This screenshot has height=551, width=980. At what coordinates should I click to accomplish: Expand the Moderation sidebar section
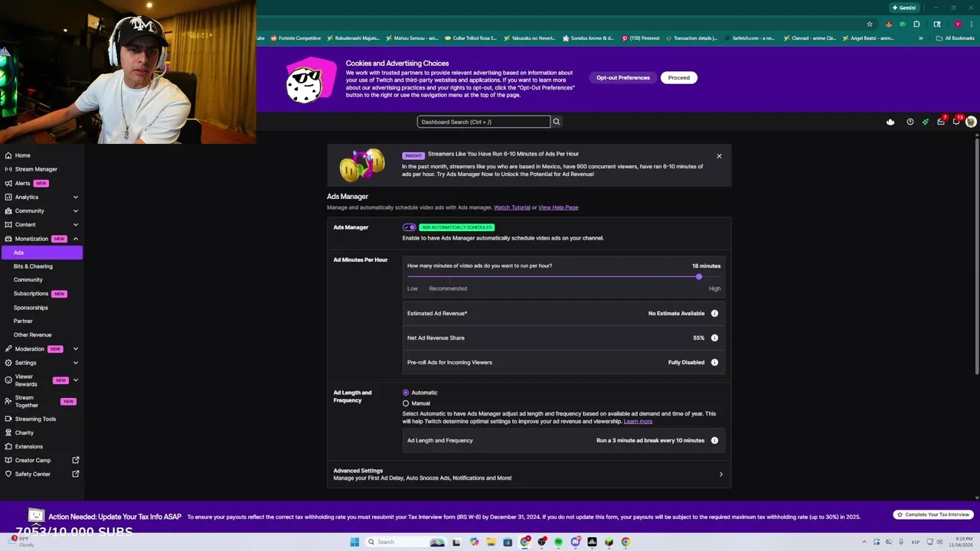click(x=75, y=349)
